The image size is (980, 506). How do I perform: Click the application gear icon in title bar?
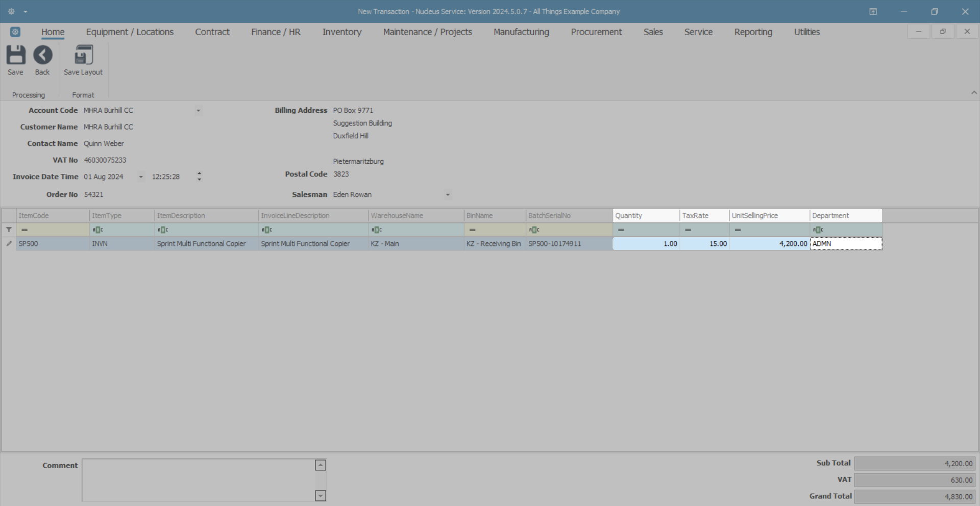point(11,11)
